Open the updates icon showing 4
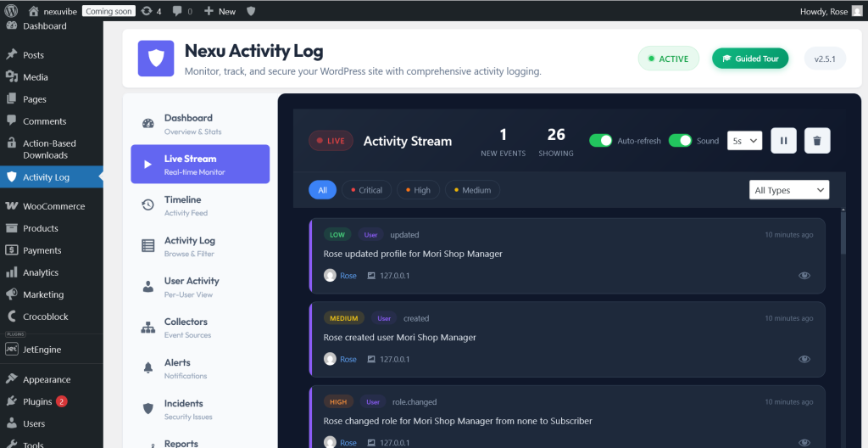Screen dimensions: 868x448 (151, 11)
